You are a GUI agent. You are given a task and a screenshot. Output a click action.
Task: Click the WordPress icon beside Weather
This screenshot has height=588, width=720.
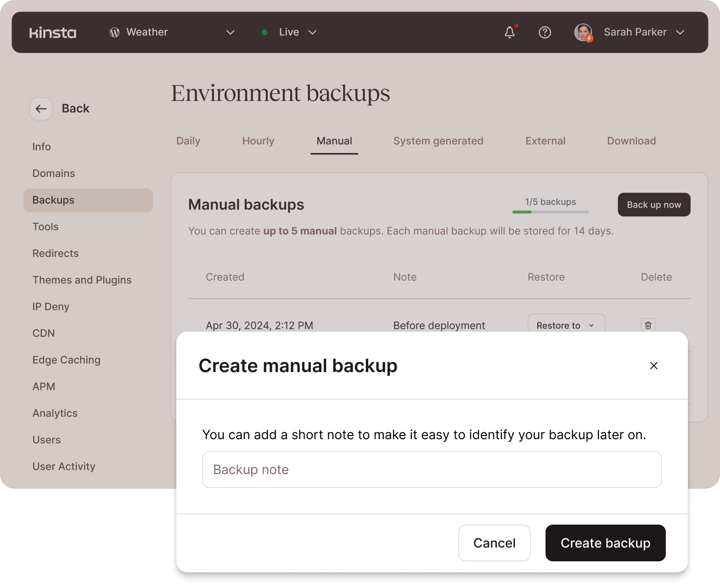(115, 32)
